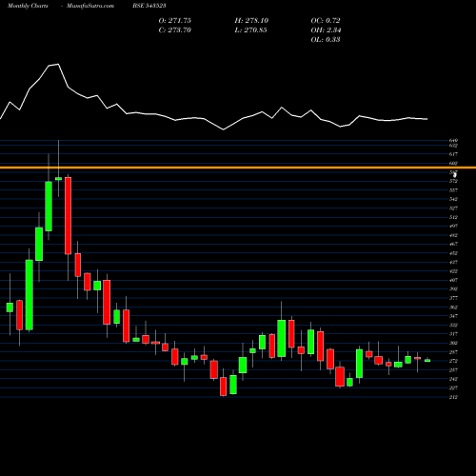Click the 527 price axis label

tap(453, 208)
